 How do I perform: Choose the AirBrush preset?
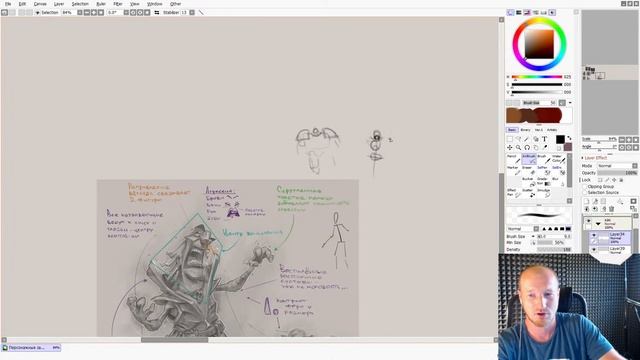pyautogui.click(x=529, y=159)
